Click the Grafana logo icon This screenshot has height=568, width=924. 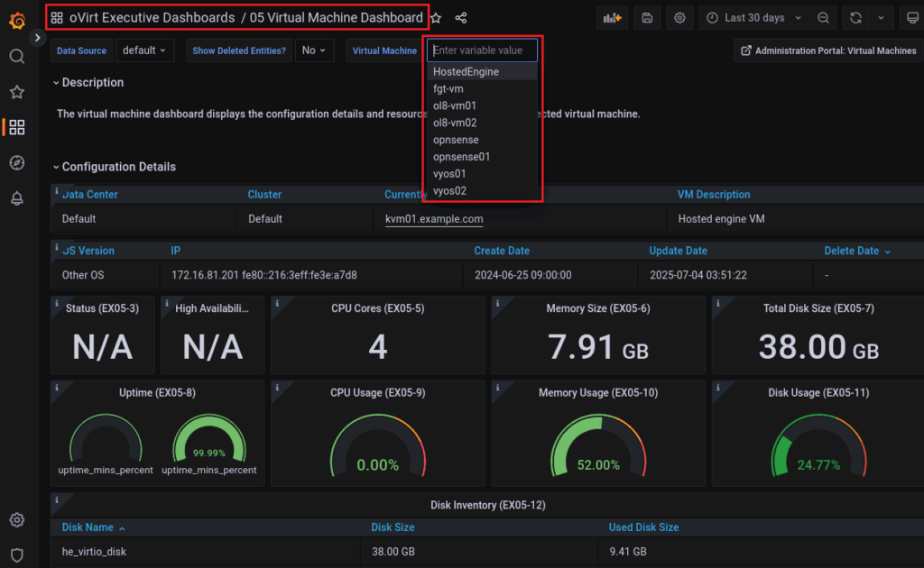point(17,21)
